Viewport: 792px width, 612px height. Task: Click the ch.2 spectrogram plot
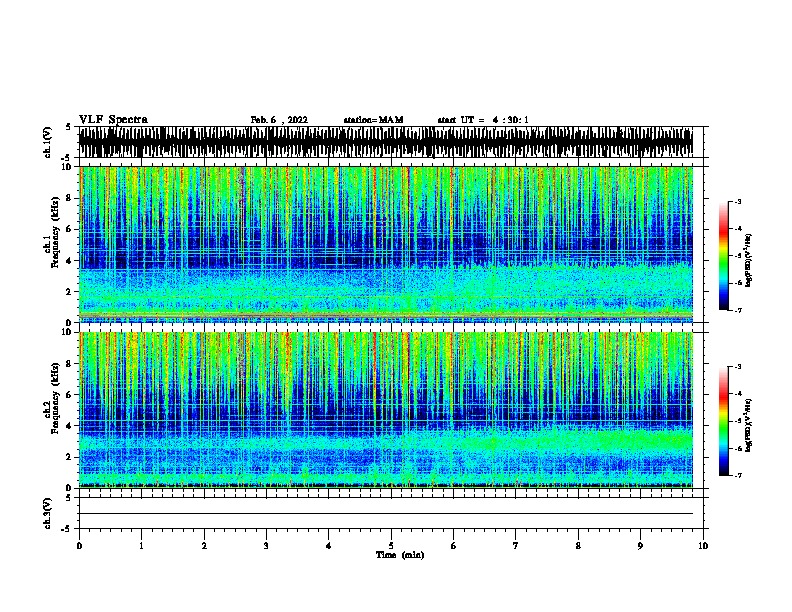click(x=386, y=410)
